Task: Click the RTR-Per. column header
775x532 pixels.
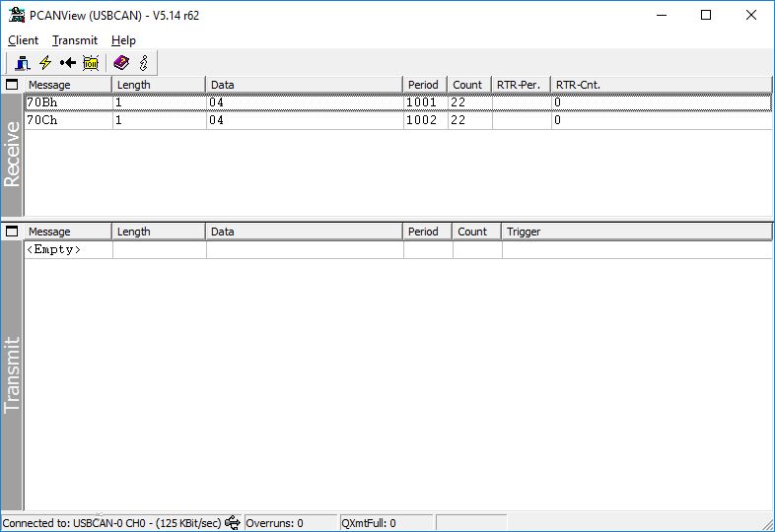Action: coord(521,85)
